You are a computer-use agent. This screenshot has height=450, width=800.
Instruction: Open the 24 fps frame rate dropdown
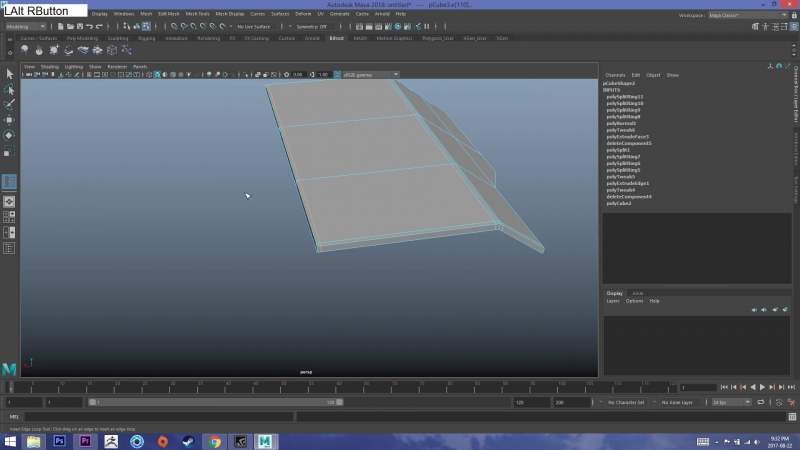pyautogui.click(x=731, y=402)
